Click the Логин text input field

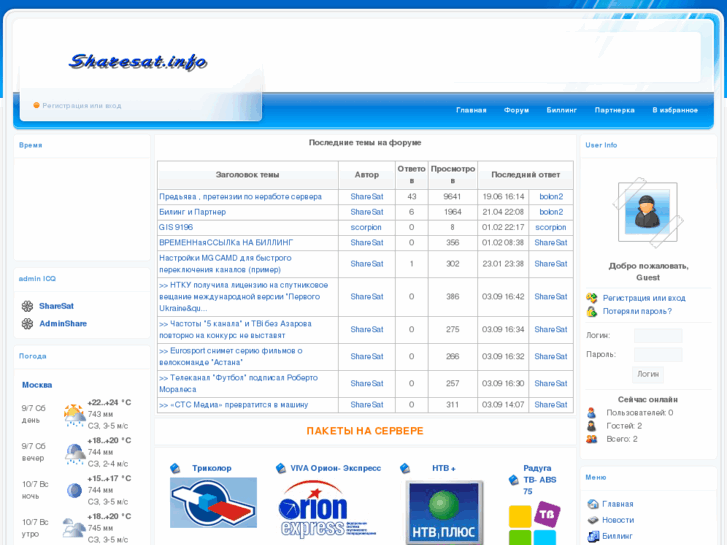click(658, 335)
